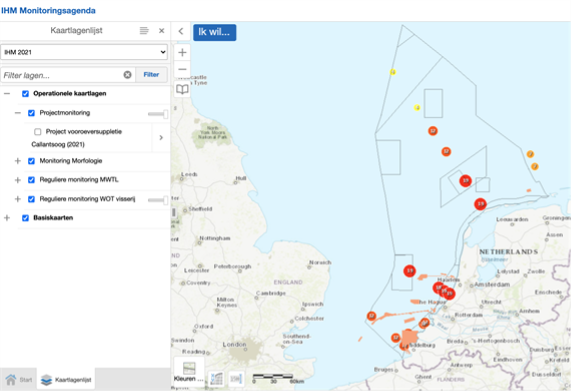
Task: Select the Monitoring Morfologie label
Action: pos(71,161)
